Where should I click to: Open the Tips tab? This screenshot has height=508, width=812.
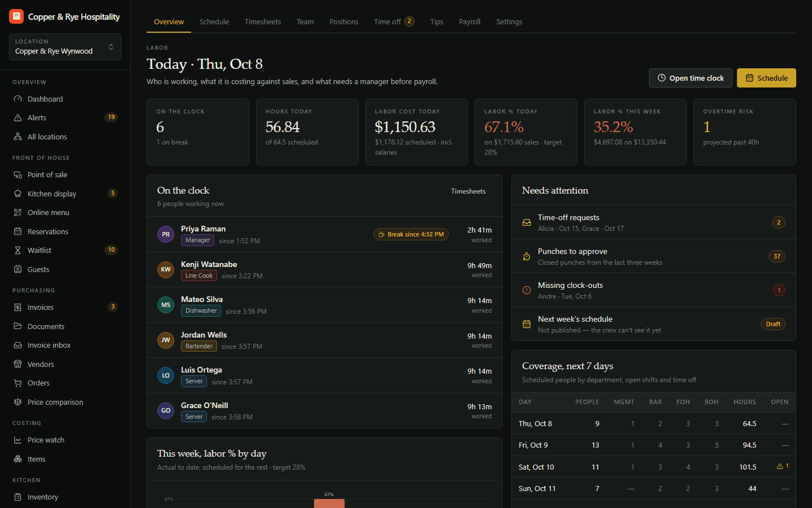[x=436, y=21]
